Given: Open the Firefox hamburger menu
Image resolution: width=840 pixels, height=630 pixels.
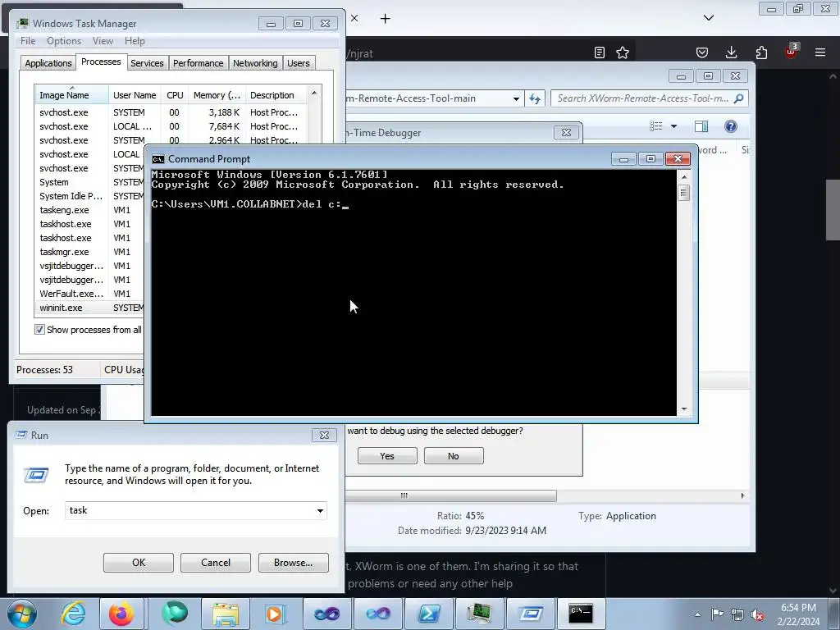Looking at the screenshot, I should pyautogui.click(x=820, y=52).
